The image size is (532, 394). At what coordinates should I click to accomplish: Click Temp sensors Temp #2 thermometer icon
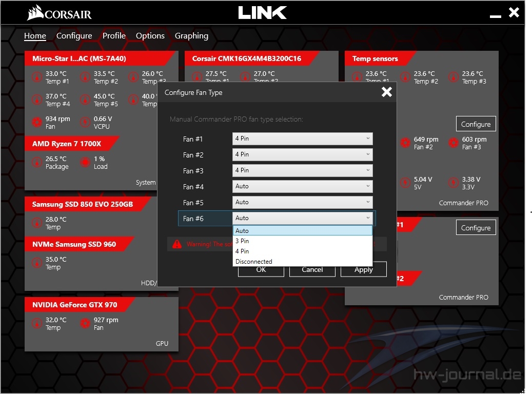pos(405,77)
